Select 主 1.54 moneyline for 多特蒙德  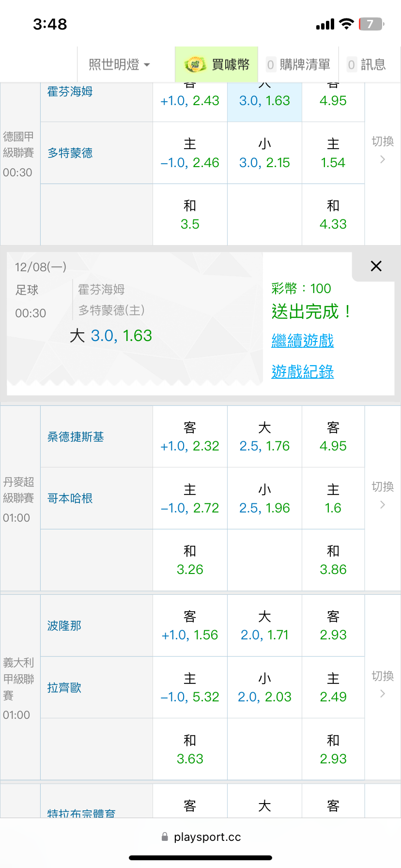click(x=333, y=153)
